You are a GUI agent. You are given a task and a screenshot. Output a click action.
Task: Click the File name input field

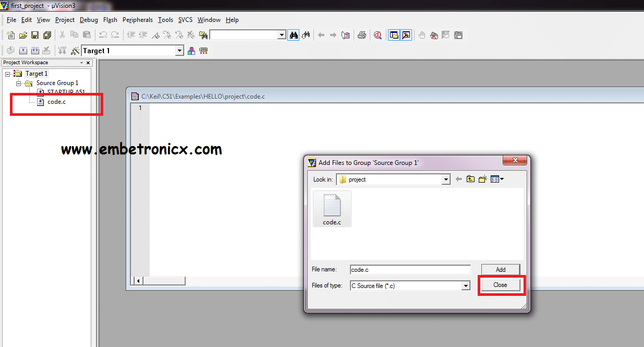point(410,270)
